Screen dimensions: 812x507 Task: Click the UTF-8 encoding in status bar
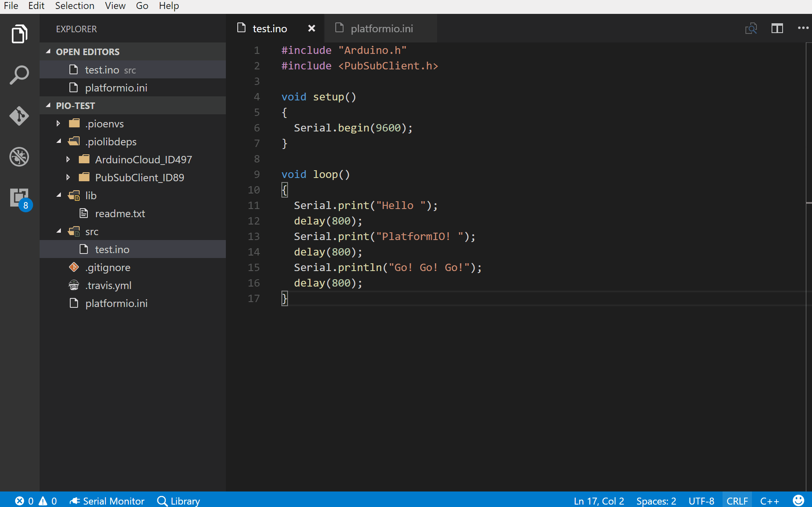point(702,500)
